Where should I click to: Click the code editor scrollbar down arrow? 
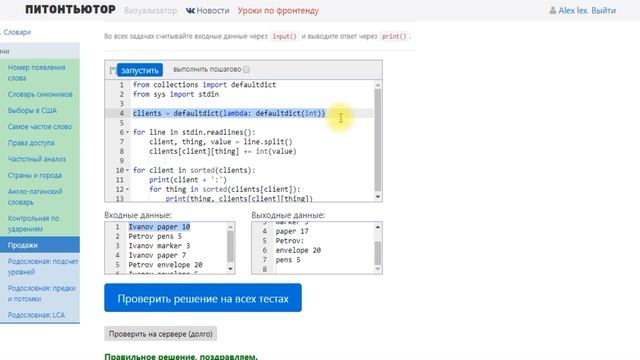coord(378,197)
